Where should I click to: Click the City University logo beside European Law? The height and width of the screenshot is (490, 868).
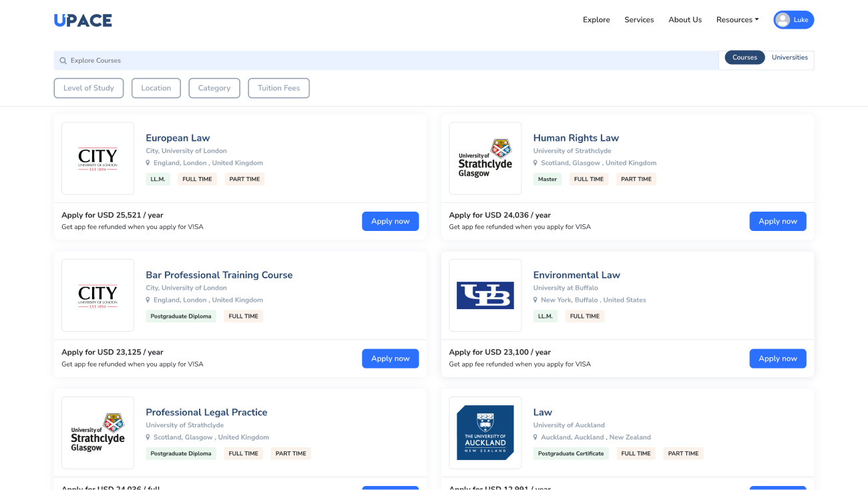pyautogui.click(x=97, y=158)
